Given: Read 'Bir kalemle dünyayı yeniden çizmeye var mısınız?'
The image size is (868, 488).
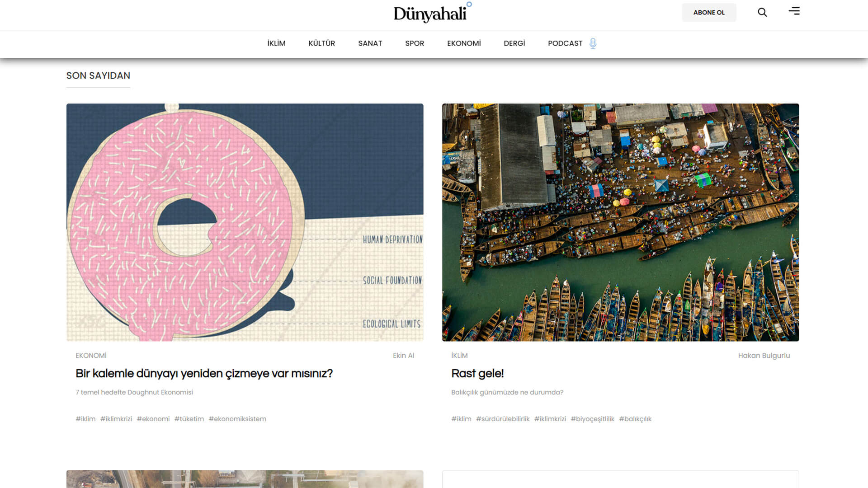Looking at the screenshot, I should pyautogui.click(x=204, y=374).
